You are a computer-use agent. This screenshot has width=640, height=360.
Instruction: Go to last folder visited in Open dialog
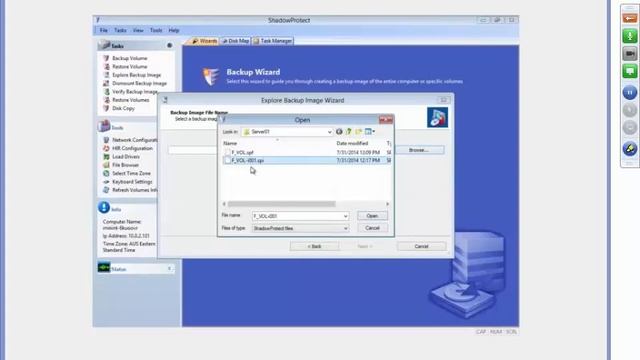point(339,132)
